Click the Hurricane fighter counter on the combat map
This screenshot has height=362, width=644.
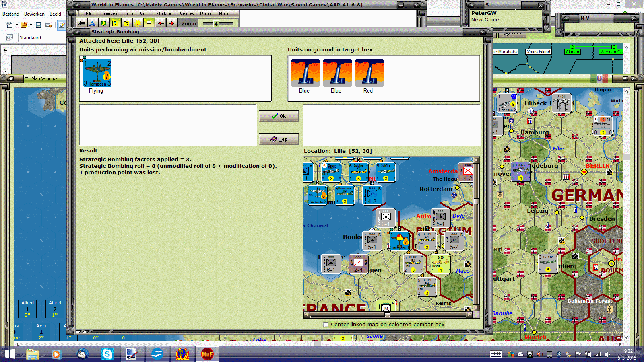click(x=345, y=195)
